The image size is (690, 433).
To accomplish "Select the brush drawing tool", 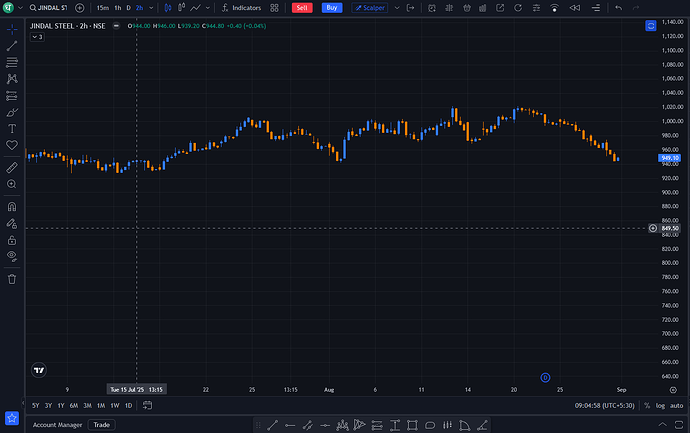I will click(12, 112).
